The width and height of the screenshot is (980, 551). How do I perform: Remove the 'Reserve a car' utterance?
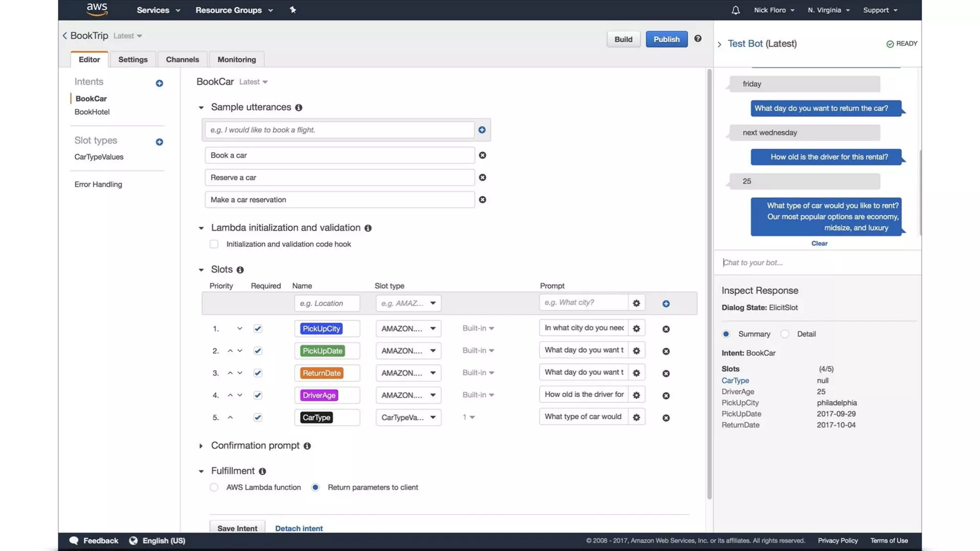482,177
